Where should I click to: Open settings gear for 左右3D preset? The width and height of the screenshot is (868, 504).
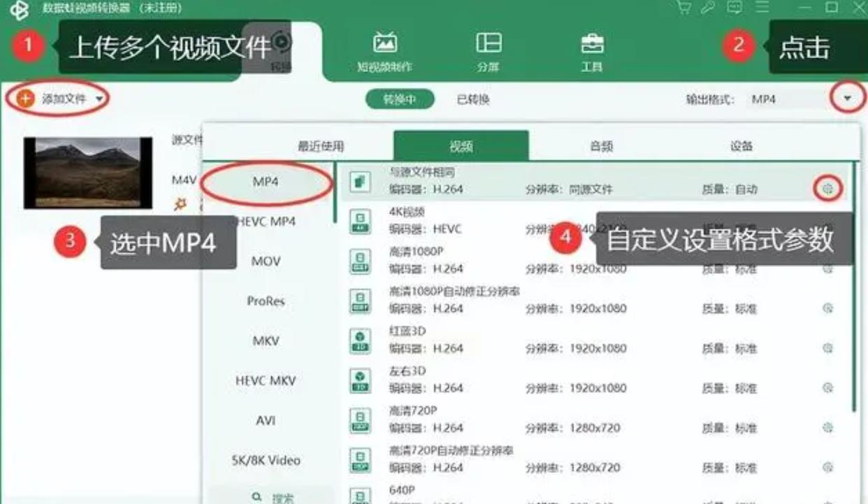(828, 388)
